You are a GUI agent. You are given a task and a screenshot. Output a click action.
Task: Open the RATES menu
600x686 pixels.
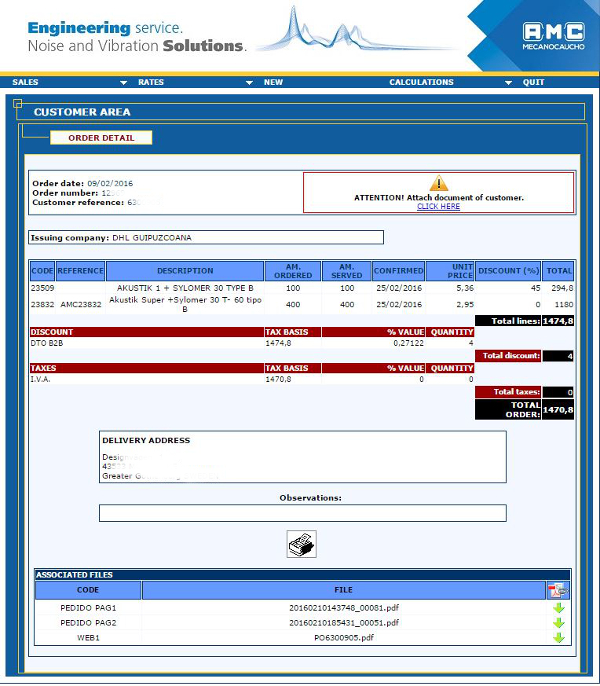point(151,82)
